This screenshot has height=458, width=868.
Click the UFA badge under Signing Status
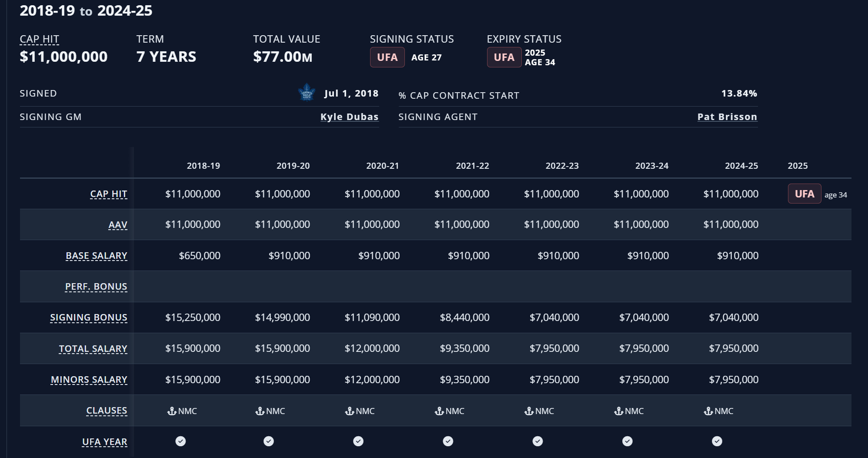(x=387, y=57)
